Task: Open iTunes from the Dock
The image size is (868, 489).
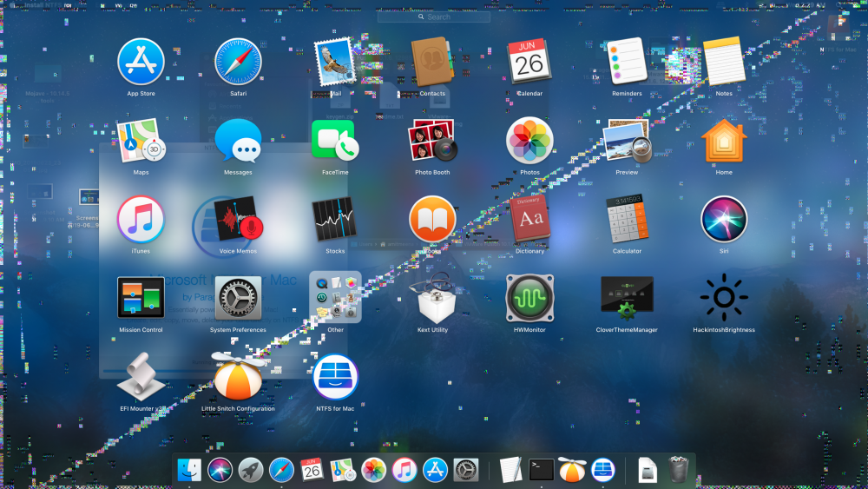Action: click(404, 470)
